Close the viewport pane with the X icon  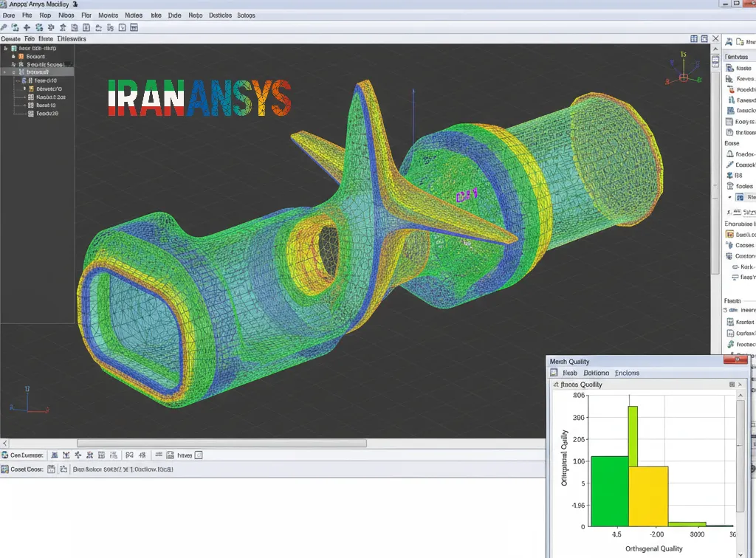[x=715, y=38]
